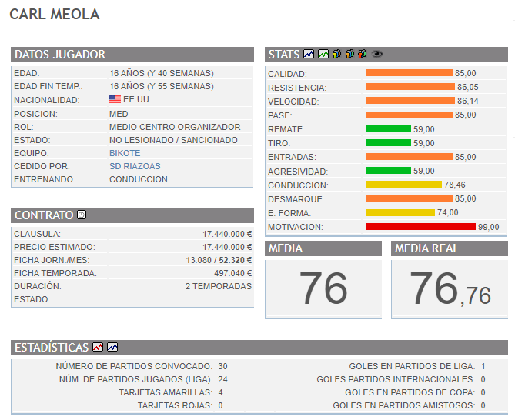Click the blue line chart icon beside STATS
Screen dimensions: 515x420
(309, 55)
